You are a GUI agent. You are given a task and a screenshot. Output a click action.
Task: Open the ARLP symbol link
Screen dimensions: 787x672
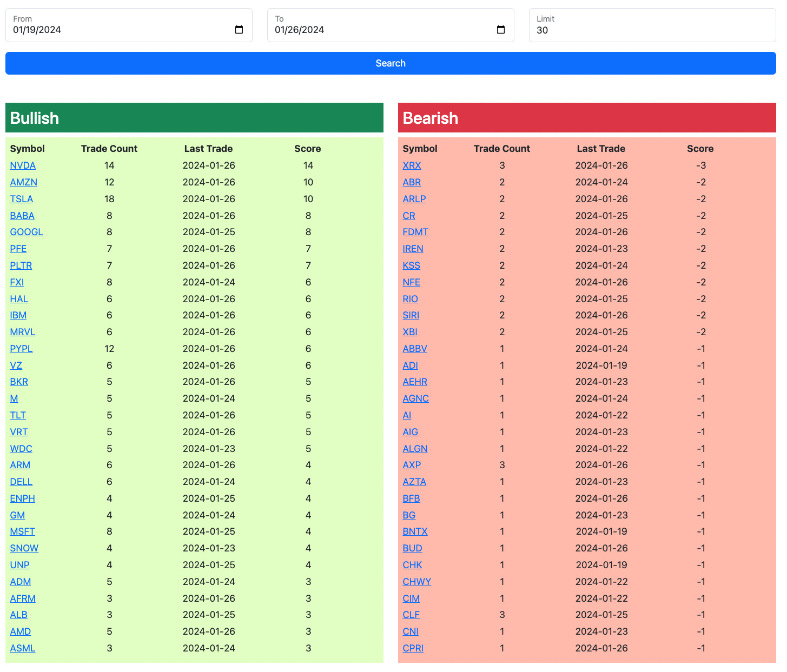click(x=414, y=199)
